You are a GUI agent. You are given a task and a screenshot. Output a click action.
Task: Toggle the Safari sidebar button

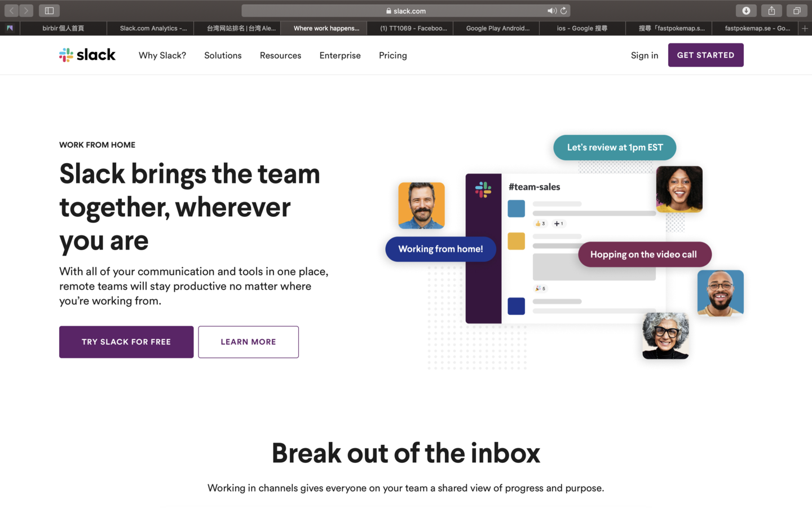pyautogui.click(x=49, y=10)
